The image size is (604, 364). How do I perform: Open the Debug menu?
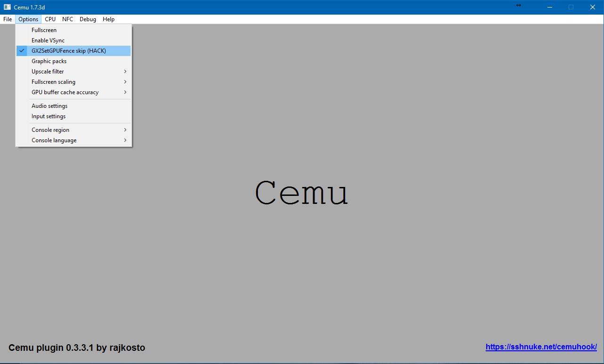pyautogui.click(x=88, y=19)
